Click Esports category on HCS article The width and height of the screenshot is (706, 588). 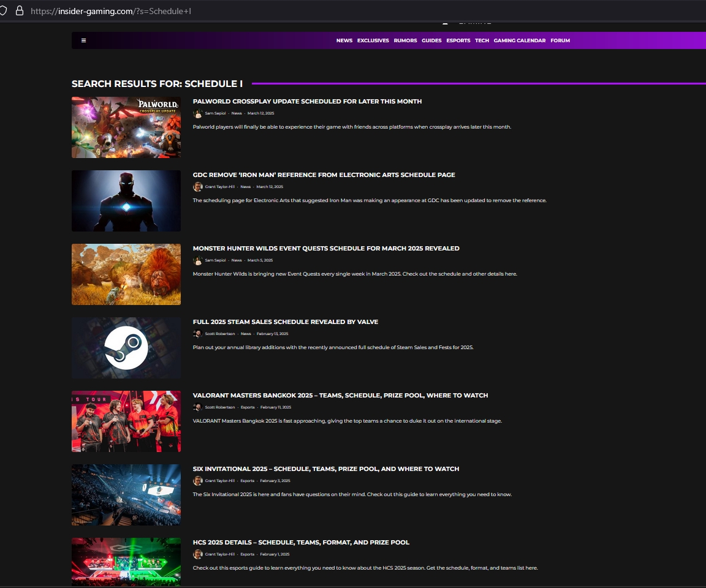tap(247, 554)
